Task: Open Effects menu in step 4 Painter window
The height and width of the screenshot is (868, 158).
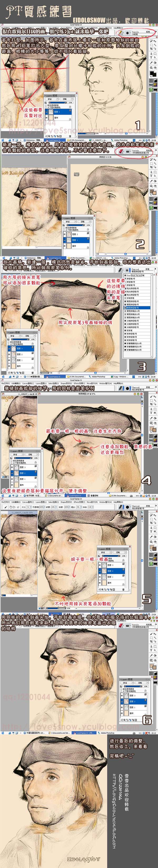Action: (79, 383)
